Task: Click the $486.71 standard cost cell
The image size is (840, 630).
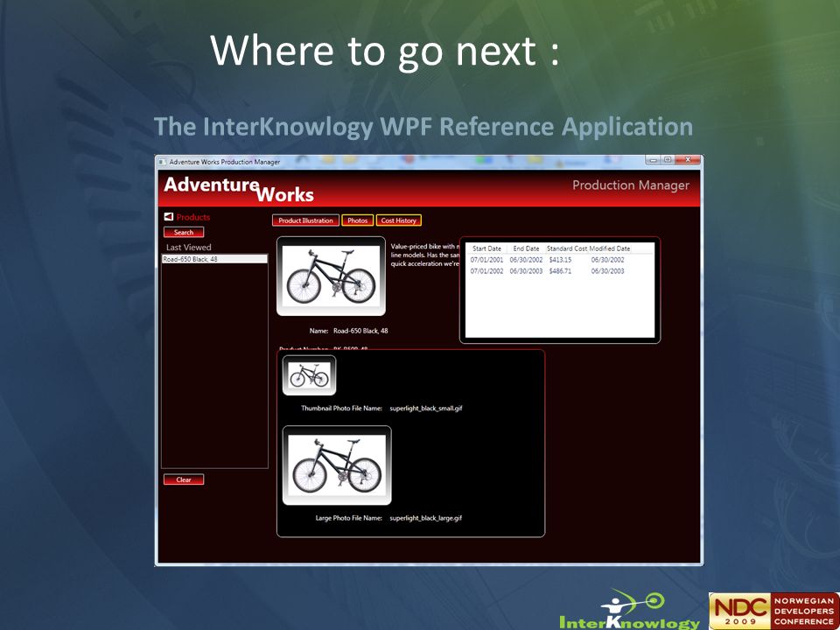Action: click(560, 271)
